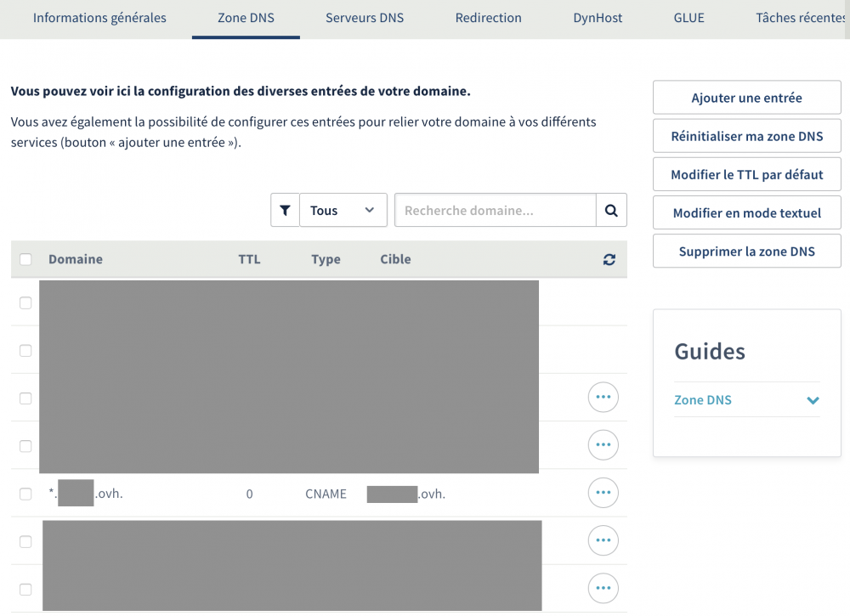Select the first DNS row checkbox
The height and width of the screenshot is (616, 850).
25,303
